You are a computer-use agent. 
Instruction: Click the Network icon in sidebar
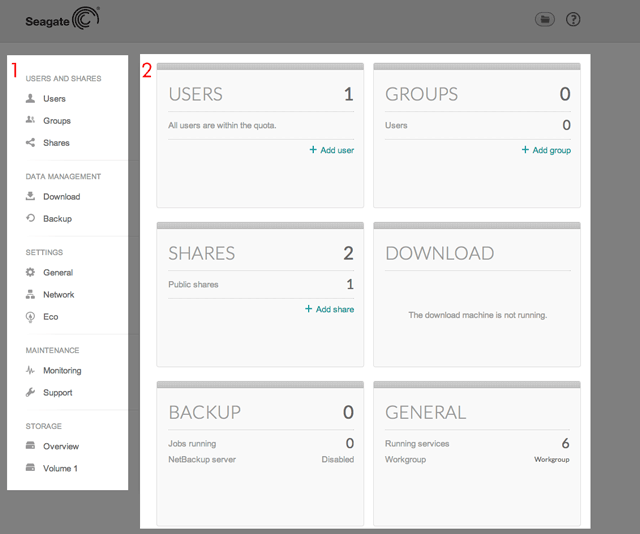[x=31, y=295]
